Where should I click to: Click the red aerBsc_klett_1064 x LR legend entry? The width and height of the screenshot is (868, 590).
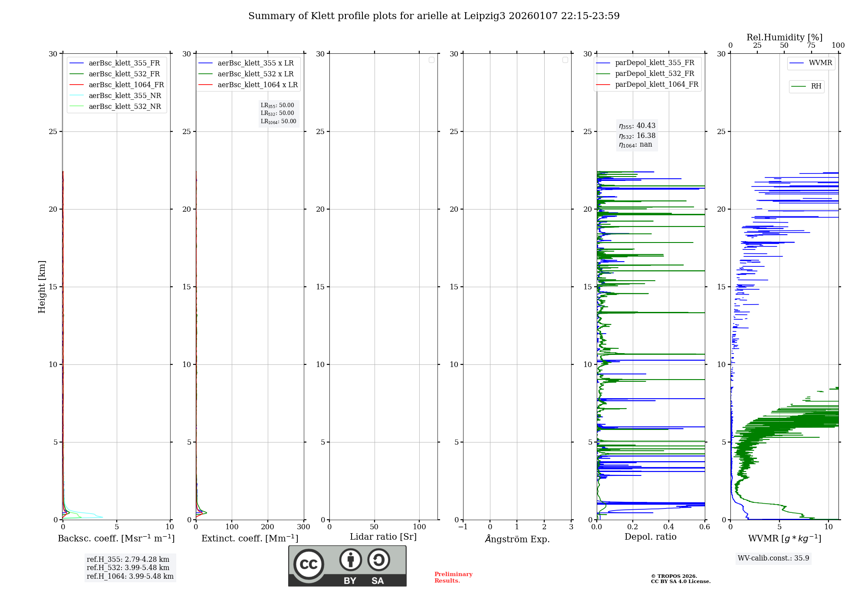point(257,85)
